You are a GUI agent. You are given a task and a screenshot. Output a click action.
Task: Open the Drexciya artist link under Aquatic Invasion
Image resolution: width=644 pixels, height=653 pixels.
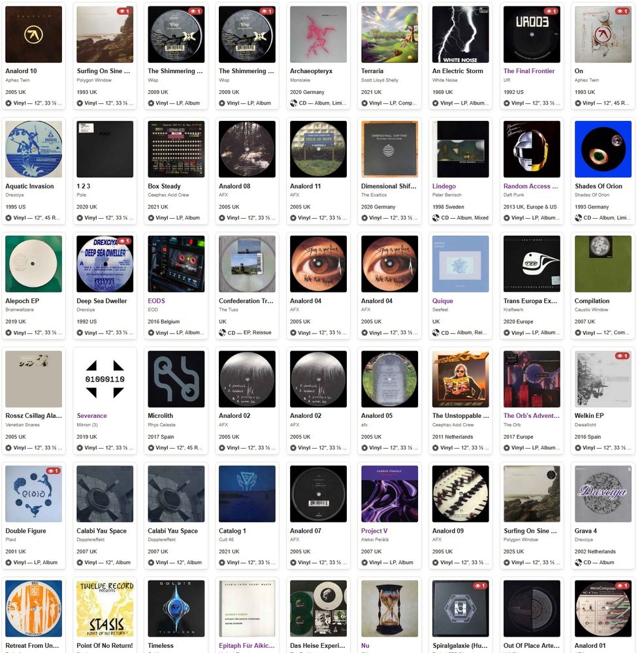(14, 195)
